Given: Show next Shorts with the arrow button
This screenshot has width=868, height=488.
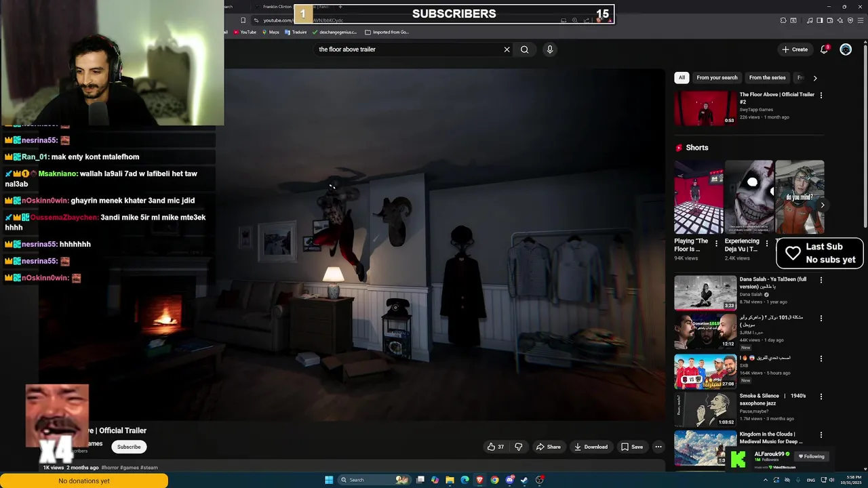Looking at the screenshot, I should click(822, 205).
